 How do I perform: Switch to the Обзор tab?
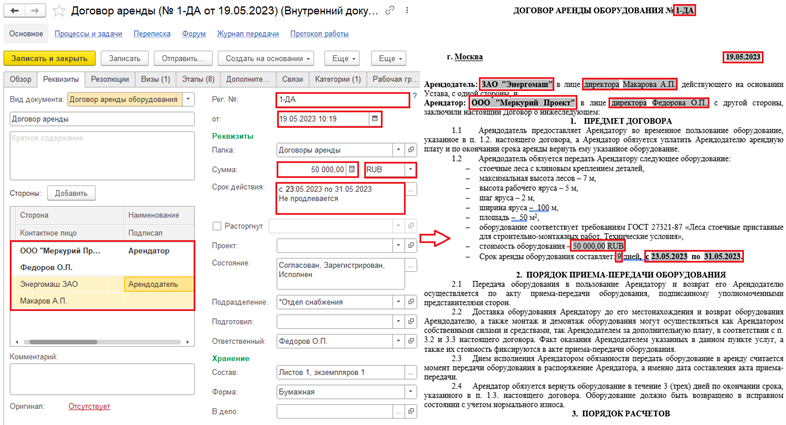pyautogui.click(x=21, y=79)
